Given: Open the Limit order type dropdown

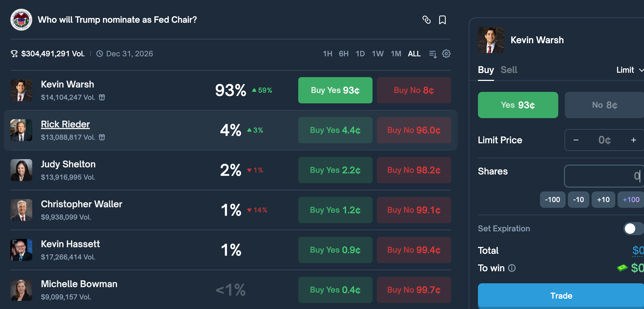Looking at the screenshot, I should (x=629, y=70).
